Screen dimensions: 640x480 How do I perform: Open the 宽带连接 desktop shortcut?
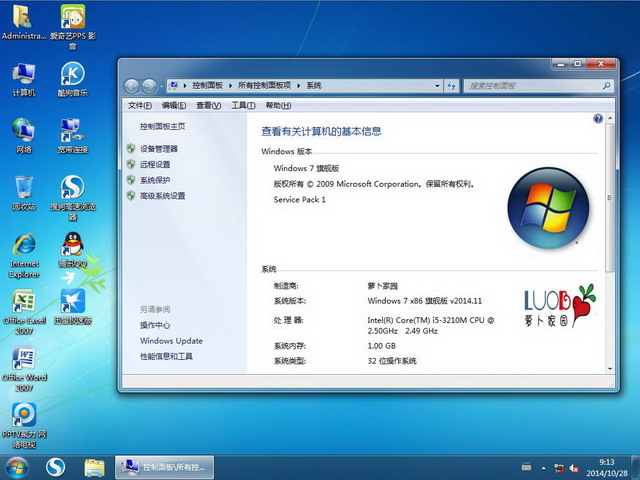(x=73, y=136)
